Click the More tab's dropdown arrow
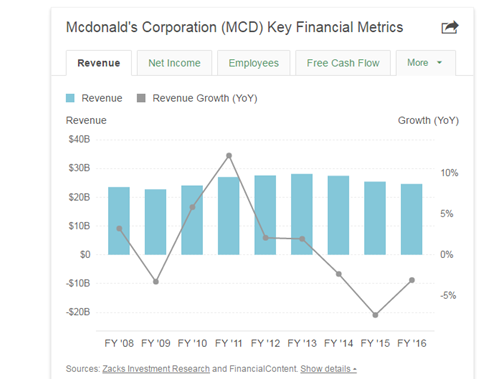This screenshot has width=481, height=381. [439, 63]
